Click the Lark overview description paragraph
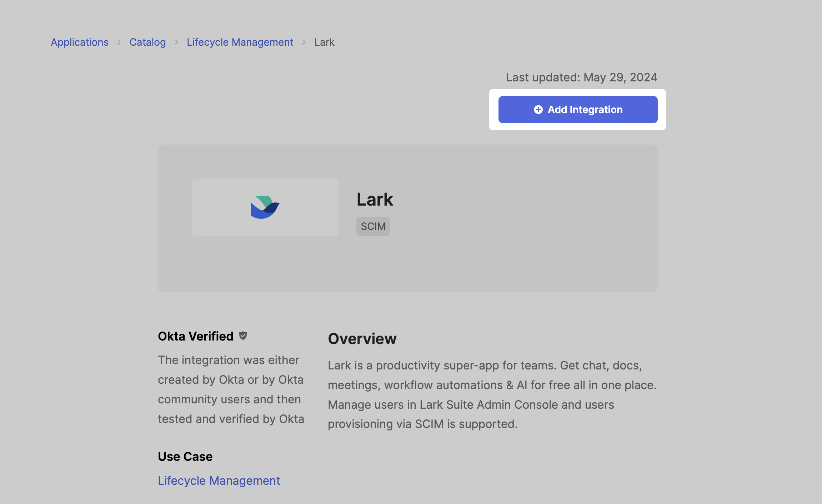Screen dimensions: 822x504 (492, 394)
